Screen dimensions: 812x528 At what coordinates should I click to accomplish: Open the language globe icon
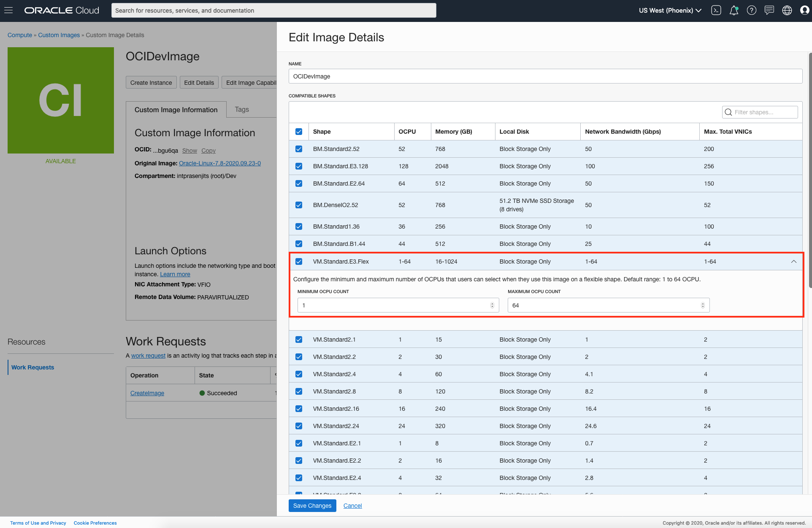(x=787, y=10)
